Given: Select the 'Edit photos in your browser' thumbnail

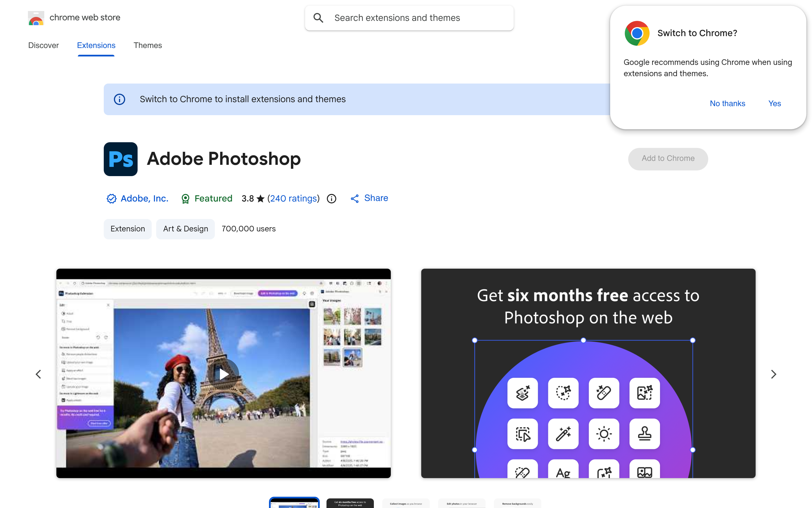Looking at the screenshot, I should [462, 503].
